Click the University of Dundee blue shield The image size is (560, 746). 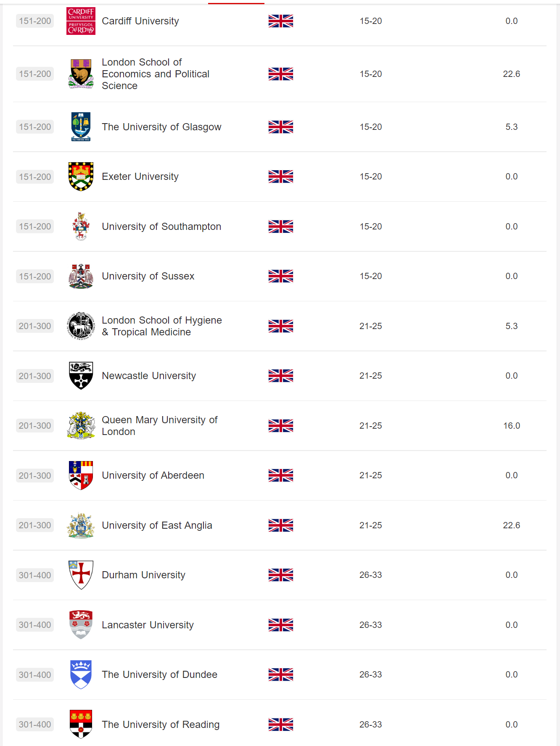point(81,675)
